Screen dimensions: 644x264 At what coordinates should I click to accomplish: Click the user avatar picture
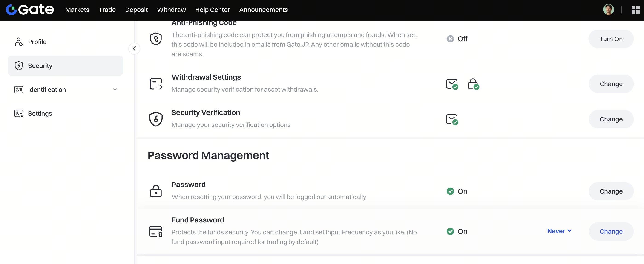click(608, 10)
